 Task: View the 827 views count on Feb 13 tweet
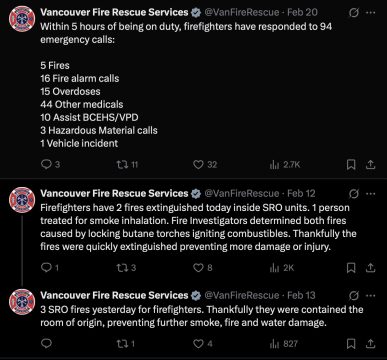(x=284, y=344)
